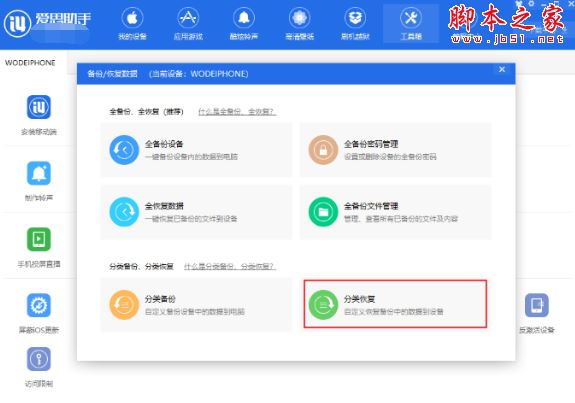Click the 手机投屏直播 sidebar label
575x403 pixels.
tap(39, 264)
